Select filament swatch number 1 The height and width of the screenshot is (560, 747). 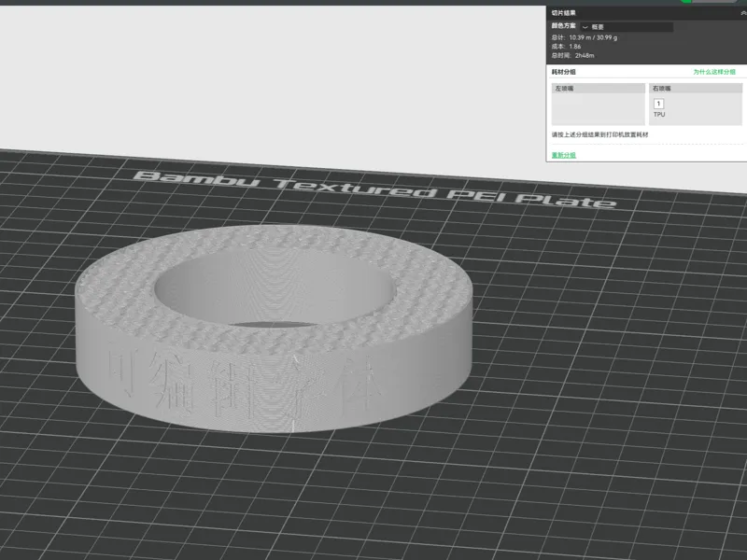(659, 104)
